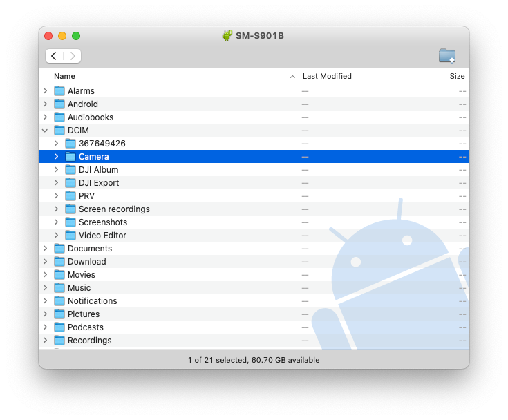The height and width of the screenshot is (420, 508).
Task: Sort by the Last Modified column header
Action: 327,76
